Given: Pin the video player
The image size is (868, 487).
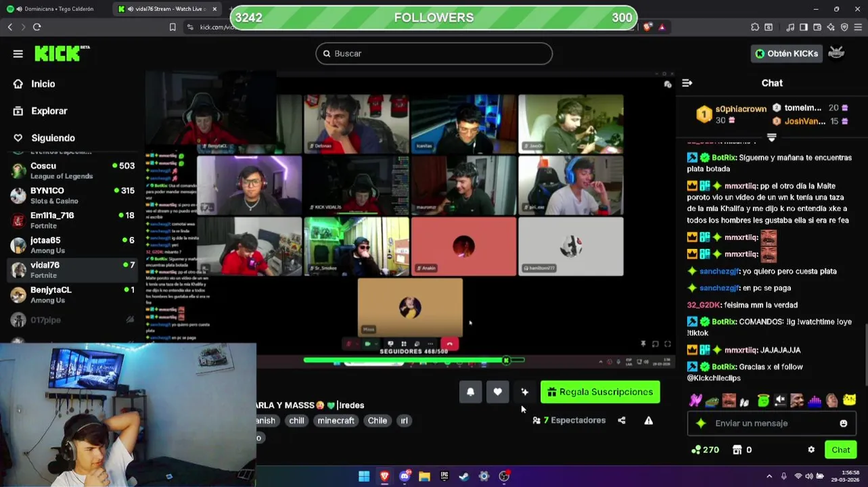Looking at the screenshot, I should click(643, 344).
